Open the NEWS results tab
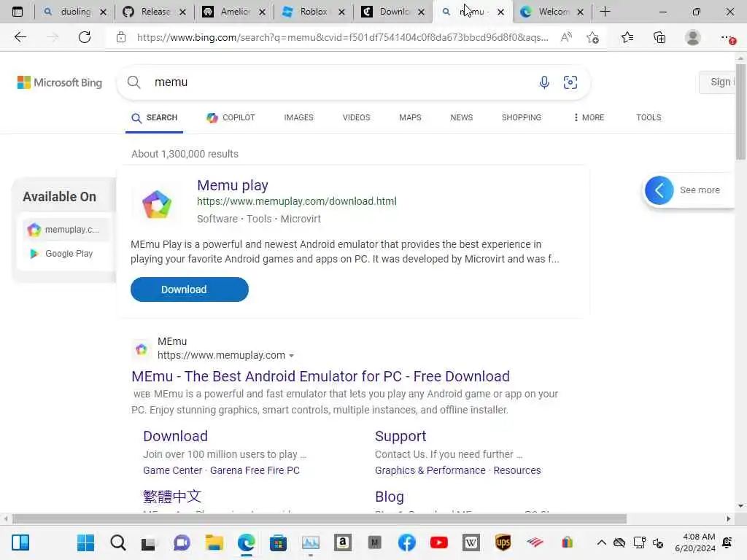The height and width of the screenshot is (560, 747). (x=462, y=117)
